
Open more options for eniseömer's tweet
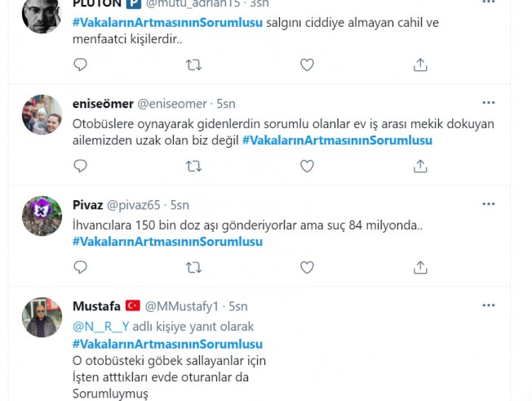[x=488, y=103]
